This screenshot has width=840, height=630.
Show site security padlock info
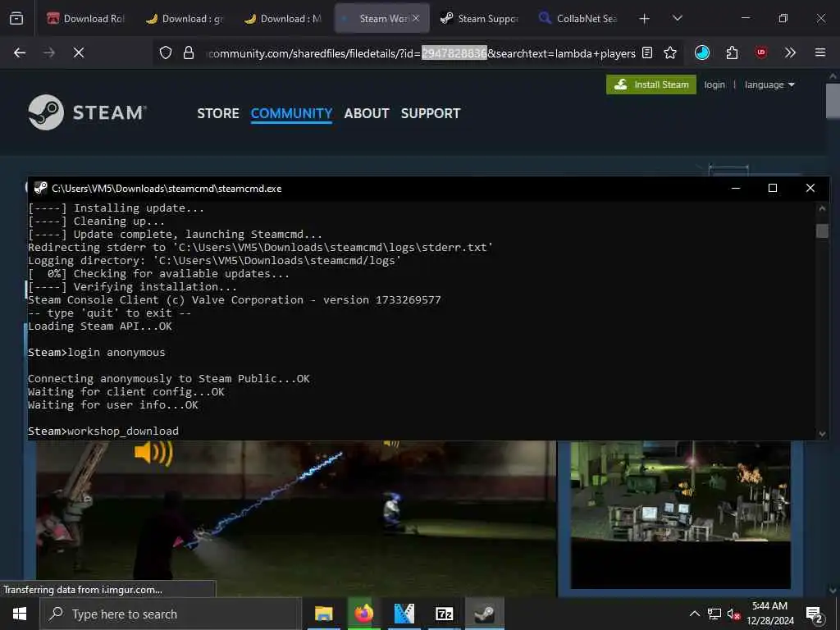pyautogui.click(x=189, y=52)
